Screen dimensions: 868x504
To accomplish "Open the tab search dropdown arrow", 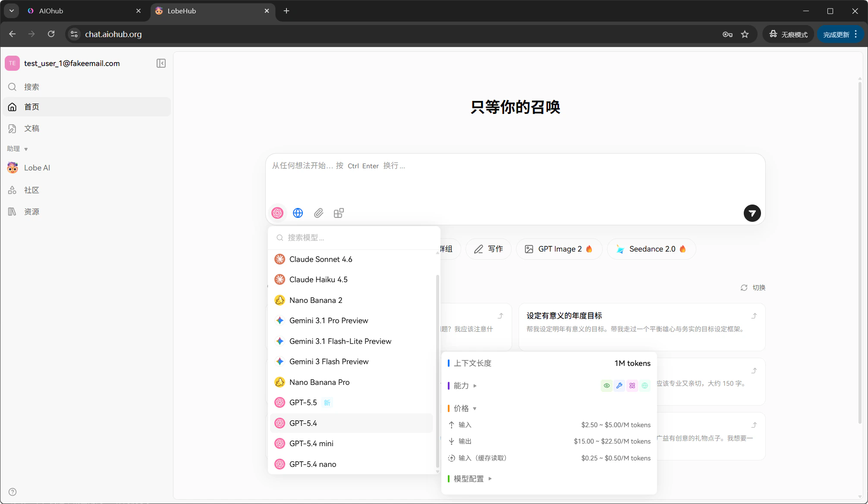I will point(12,11).
